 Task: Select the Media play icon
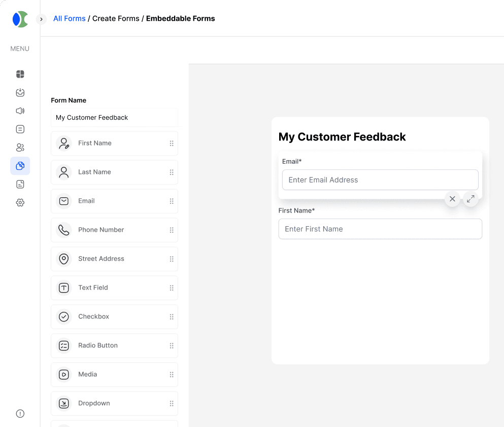tap(64, 374)
